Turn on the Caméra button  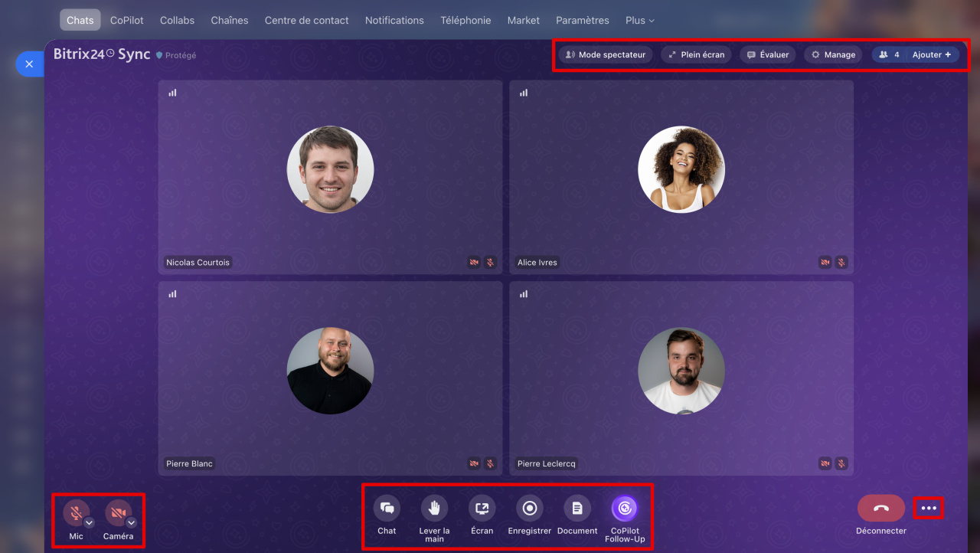pos(118,512)
